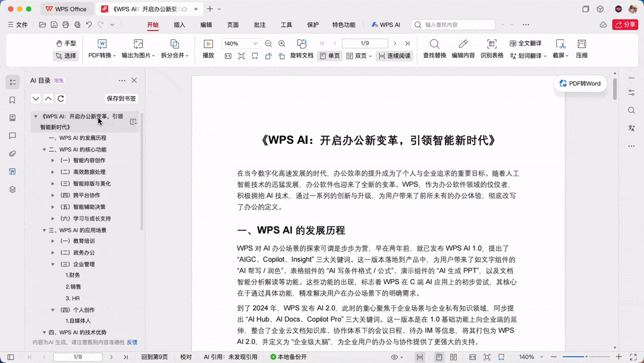The width and height of the screenshot is (644, 363).
Task: Open the 拆分合并 tool
Action: click(175, 49)
